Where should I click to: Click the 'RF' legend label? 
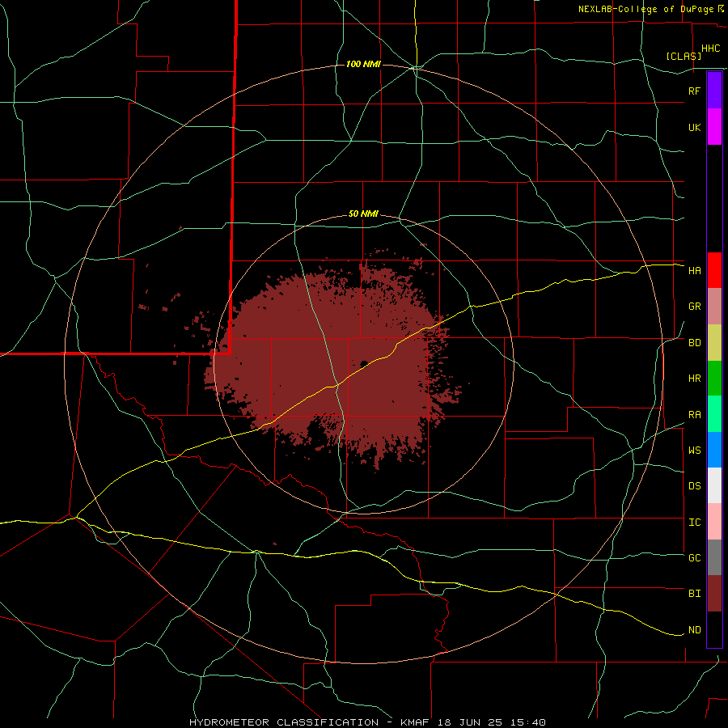pos(695,91)
